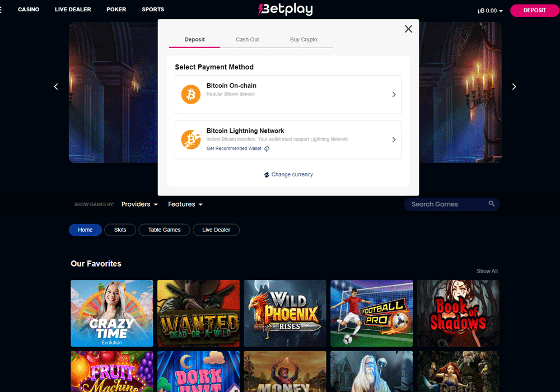560x392 pixels.
Task: Open the white-bearded wizard game thumbnail
Action: click(x=371, y=371)
